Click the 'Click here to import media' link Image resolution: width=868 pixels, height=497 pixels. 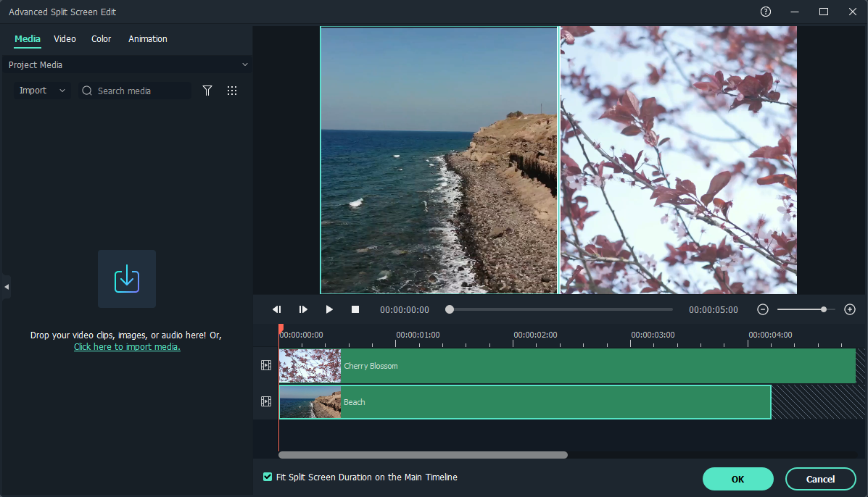[127, 347]
